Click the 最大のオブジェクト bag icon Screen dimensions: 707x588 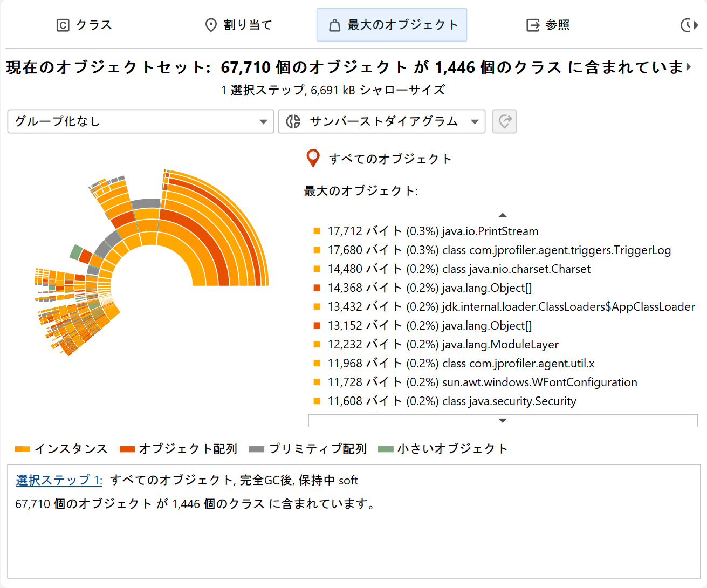pyautogui.click(x=334, y=25)
